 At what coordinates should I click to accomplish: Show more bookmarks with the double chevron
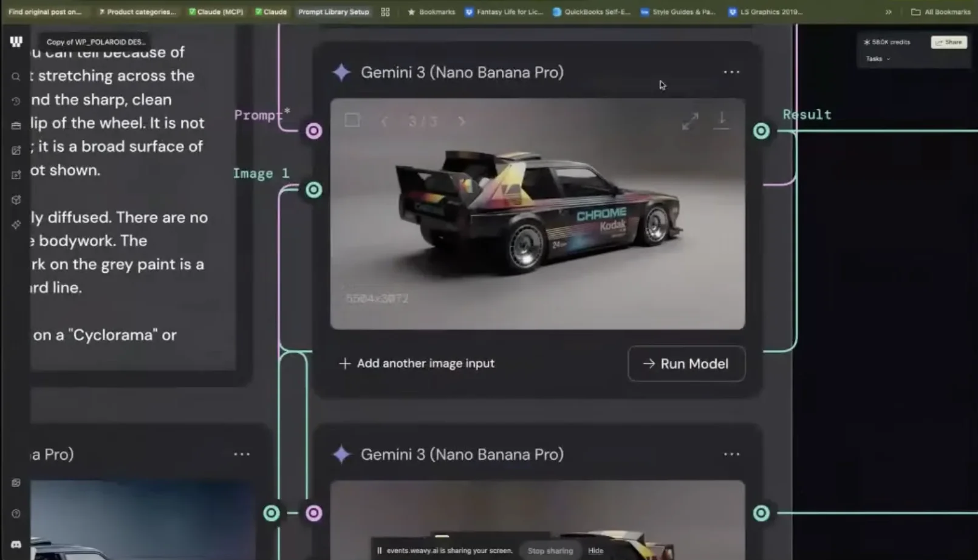coord(888,12)
